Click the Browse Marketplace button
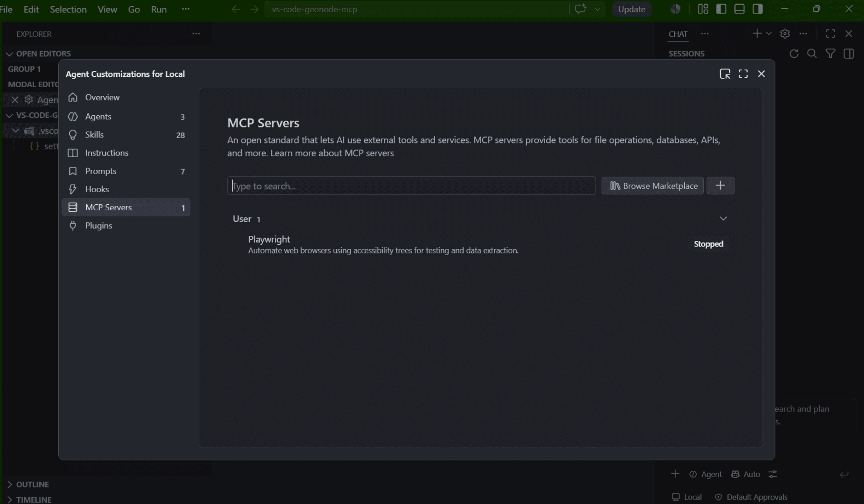864x504 pixels. coord(652,186)
